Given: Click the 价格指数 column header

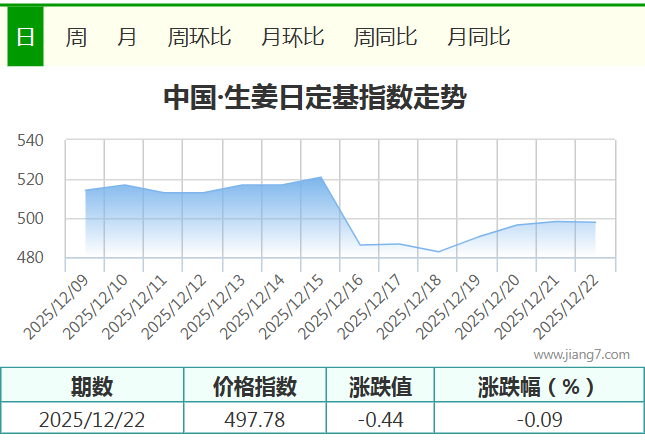Looking at the screenshot, I should click(255, 386).
